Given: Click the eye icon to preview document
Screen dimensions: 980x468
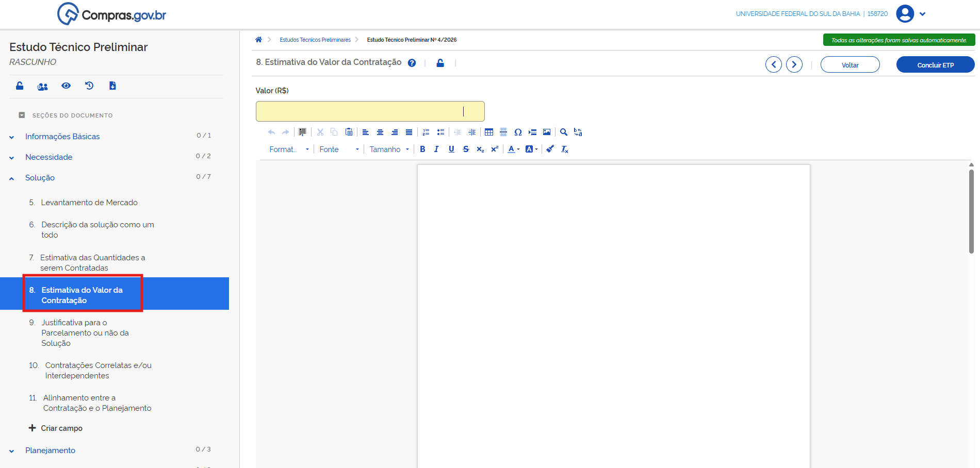Looking at the screenshot, I should [66, 86].
